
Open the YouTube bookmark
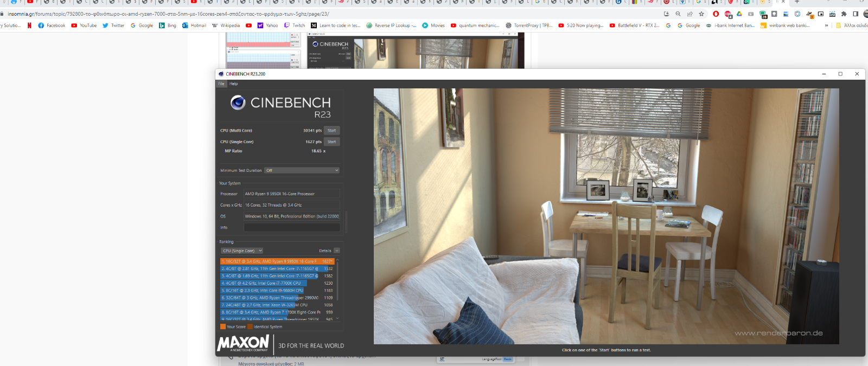coord(84,25)
